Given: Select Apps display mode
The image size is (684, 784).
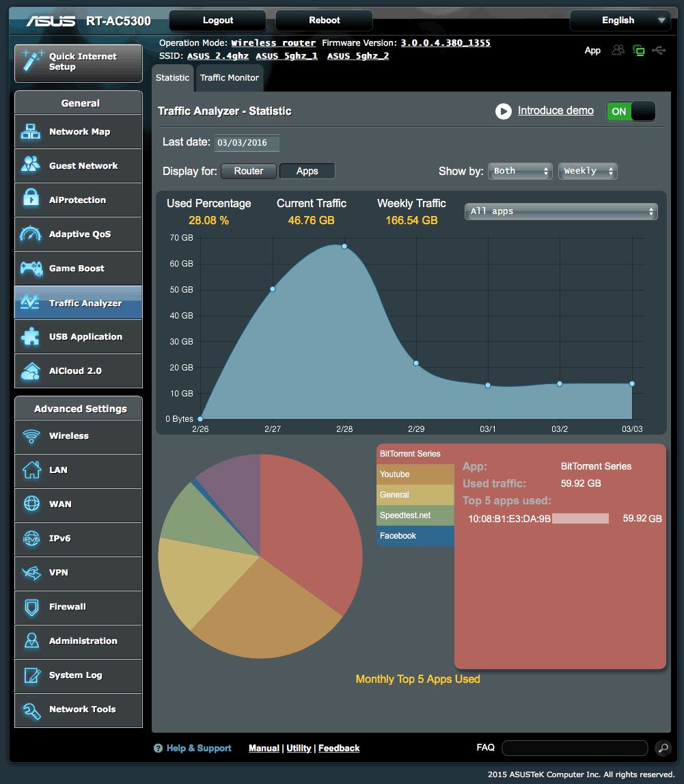Looking at the screenshot, I should pyautogui.click(x=307, y=171).
